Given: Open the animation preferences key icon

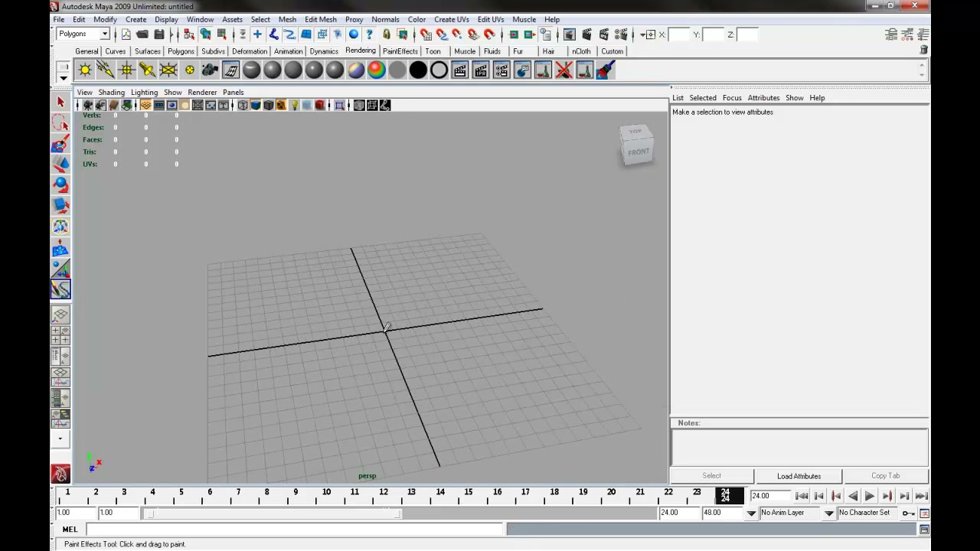Looking at the screenshot, I should coord(924,513).
